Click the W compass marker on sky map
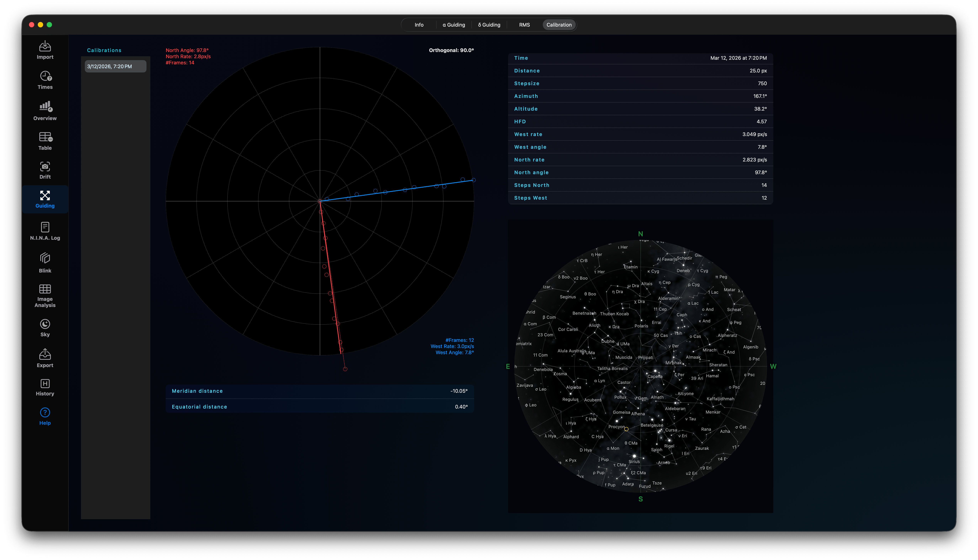978x560 pixels. [x=773, y=367]
